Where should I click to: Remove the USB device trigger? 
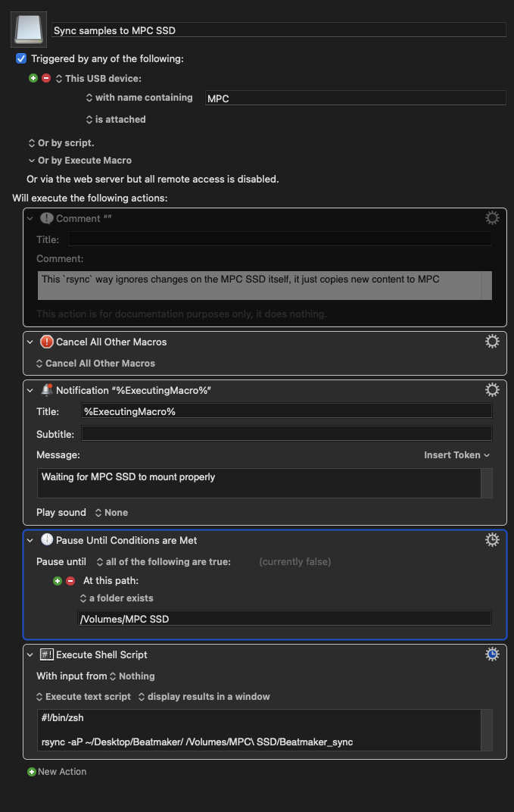[46, 78]
